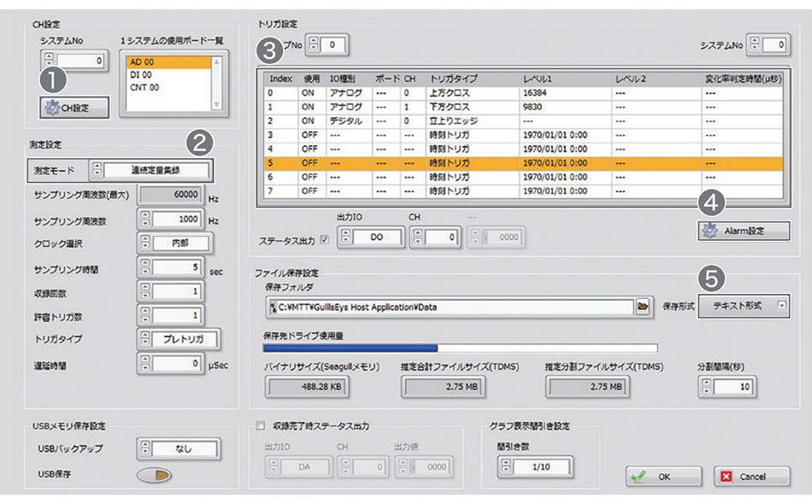The image size is (812, 504).
Task: Toggle the ステータス出力 checkbox
Action: 324,240
